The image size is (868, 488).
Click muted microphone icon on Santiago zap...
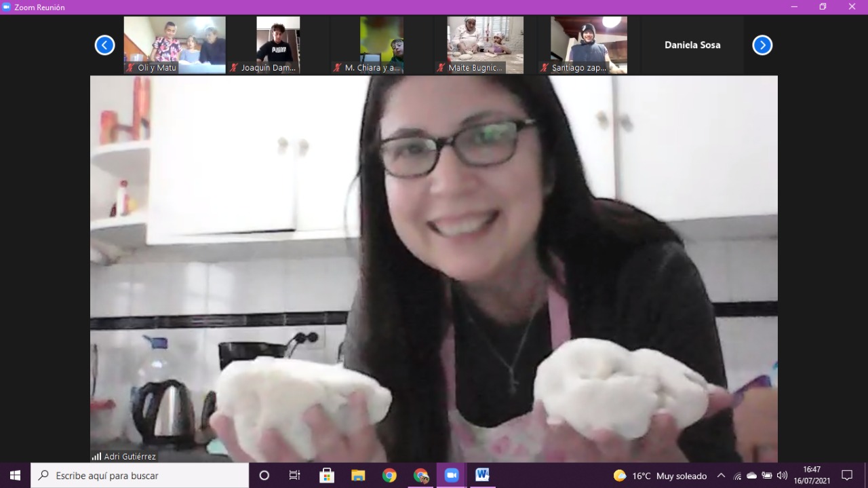pyautogui.click(x=544, y=68)
